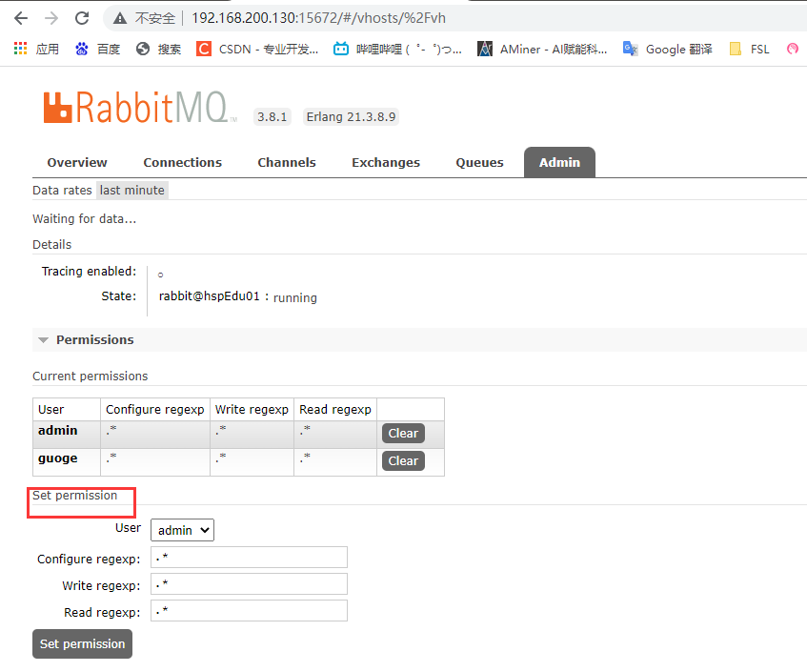Click the Current permissions heading
The width and height of the screenshot is (807, 672).
[91, 377]
